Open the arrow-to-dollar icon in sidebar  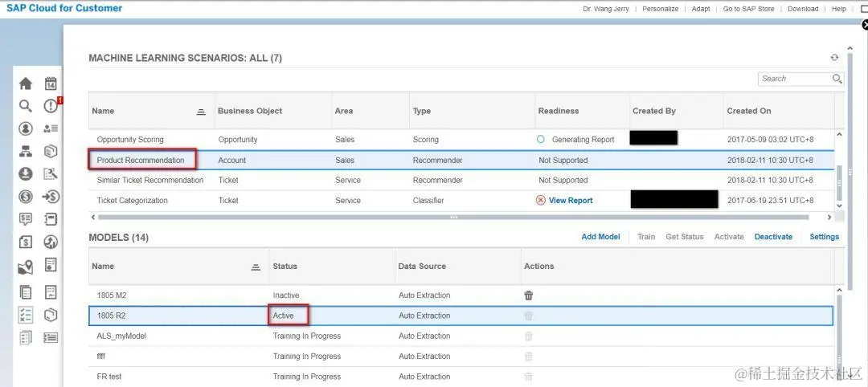pos(51,196)
